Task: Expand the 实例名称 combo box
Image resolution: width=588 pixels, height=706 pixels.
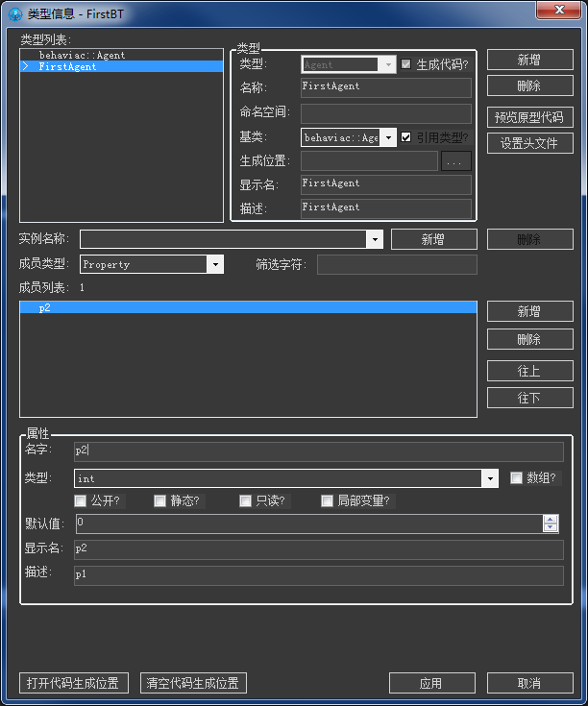Action: (x=375, y=239)
